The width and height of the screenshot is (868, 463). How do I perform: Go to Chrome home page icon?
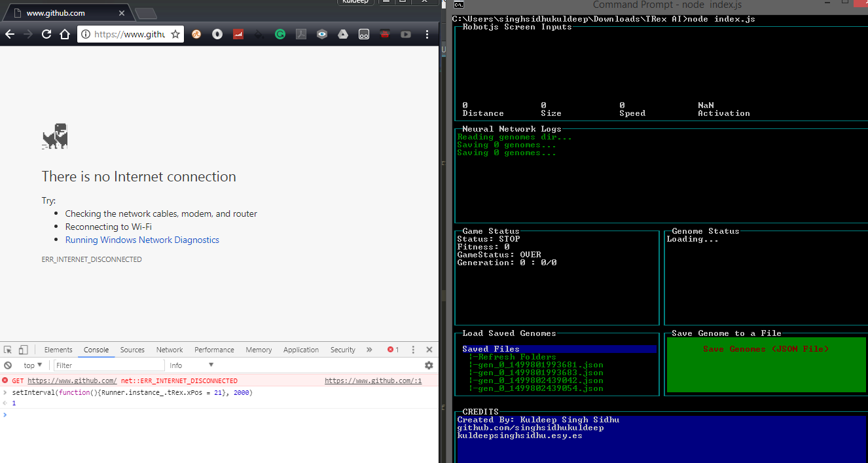point(64,34)
